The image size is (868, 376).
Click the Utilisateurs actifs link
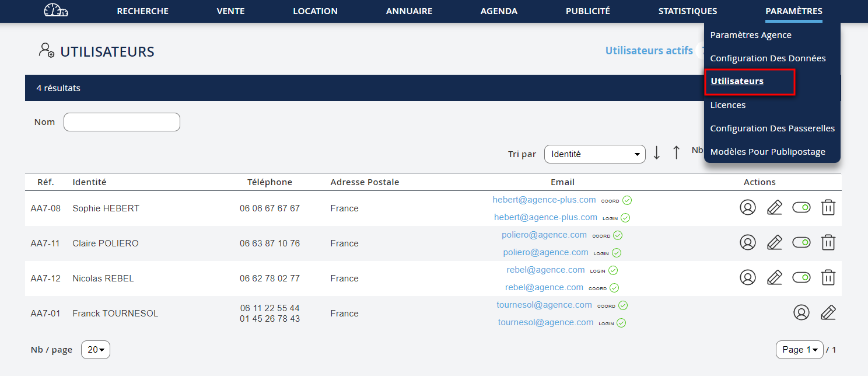tap(649, 51)
